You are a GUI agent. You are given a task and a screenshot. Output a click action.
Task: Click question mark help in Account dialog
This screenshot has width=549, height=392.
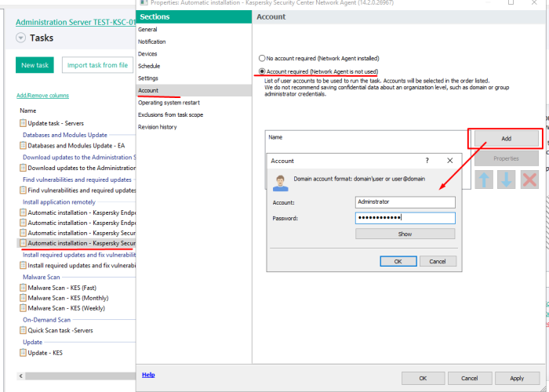pyautogui.click(x=427, y=160)
